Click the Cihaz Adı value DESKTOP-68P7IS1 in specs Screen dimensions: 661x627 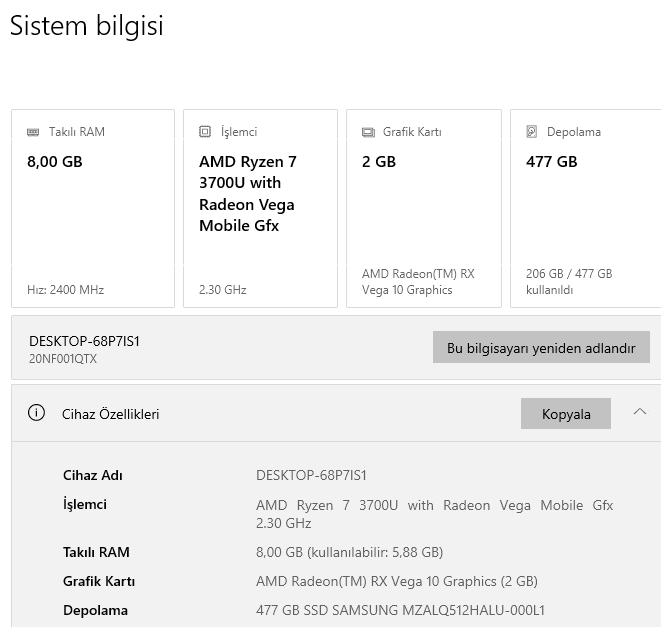tap(311, 475)
